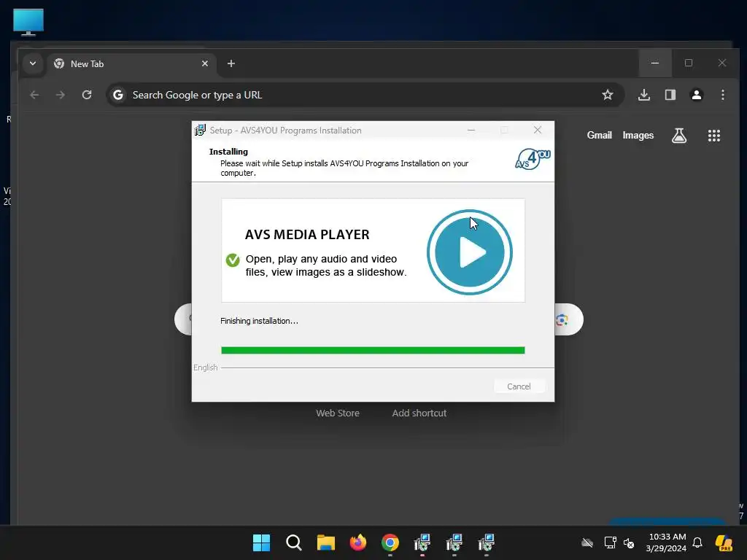Click the setup icon in the installer title bar
The width and height of the screenshot is (747, 560).
tap(200, 130)
